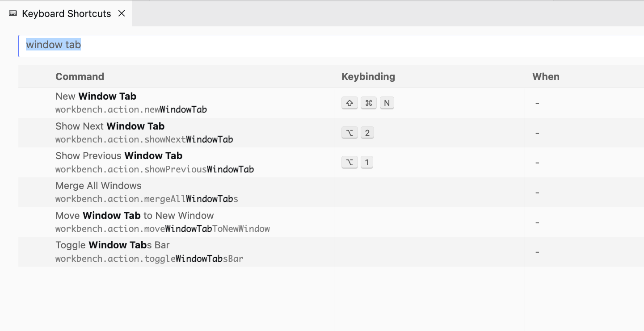Click the 1 key cap for Show Previous Window Tab
Viewport: 644px width, 331px height.
click(366, 163)
